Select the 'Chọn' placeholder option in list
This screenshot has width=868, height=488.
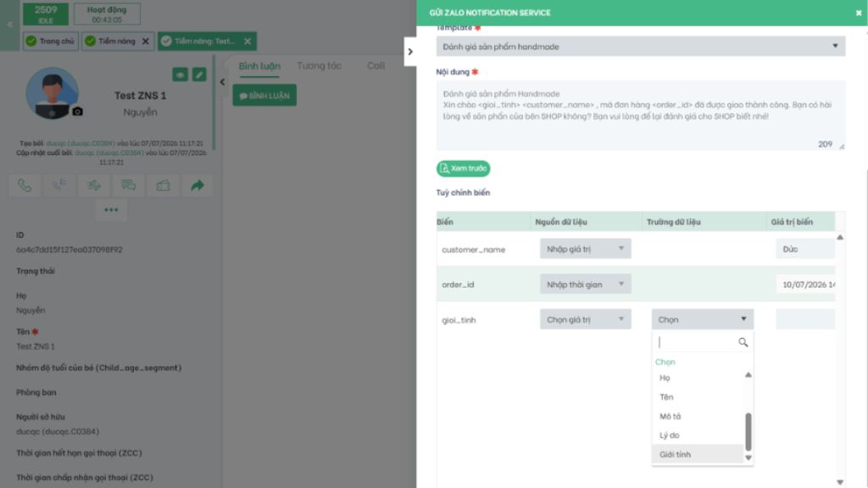pos(665,362)
